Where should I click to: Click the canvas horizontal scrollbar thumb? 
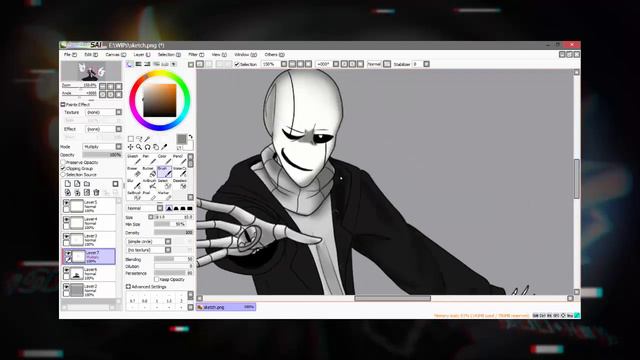pyautogui.click(x=392, y=298)
